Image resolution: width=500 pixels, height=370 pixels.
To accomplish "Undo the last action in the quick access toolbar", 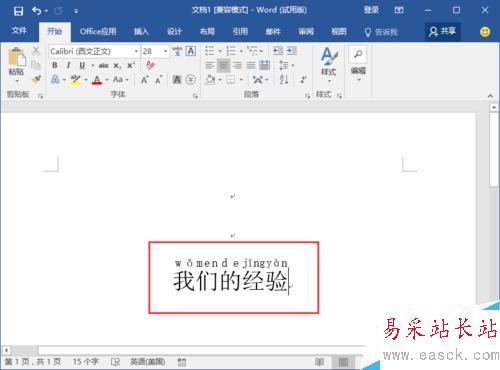I will click(37, 11).
